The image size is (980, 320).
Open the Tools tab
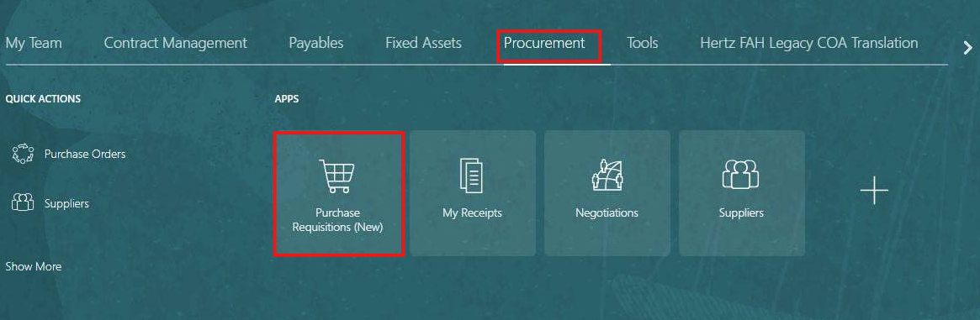click(x=643, y=43)
